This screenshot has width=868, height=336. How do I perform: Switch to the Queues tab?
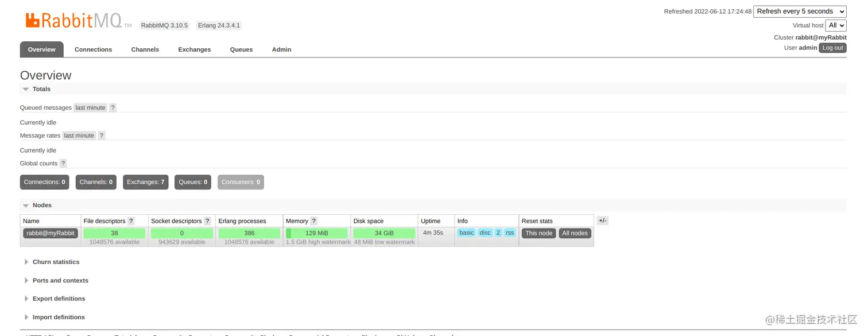tap(241, 49)
